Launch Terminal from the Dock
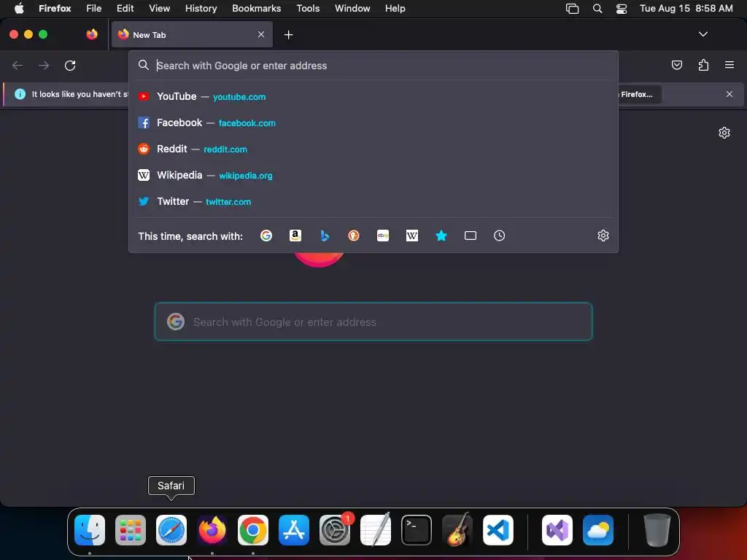The width and height of the screenshot is (747, 560). pyautogui.click(x=417, y=530)
